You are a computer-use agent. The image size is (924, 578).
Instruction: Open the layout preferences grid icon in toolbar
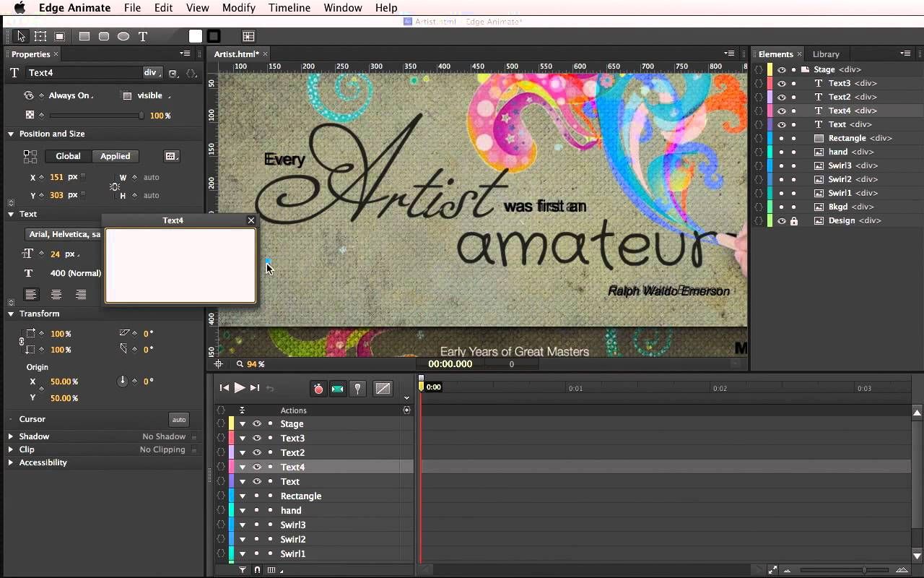pos(248,36)
